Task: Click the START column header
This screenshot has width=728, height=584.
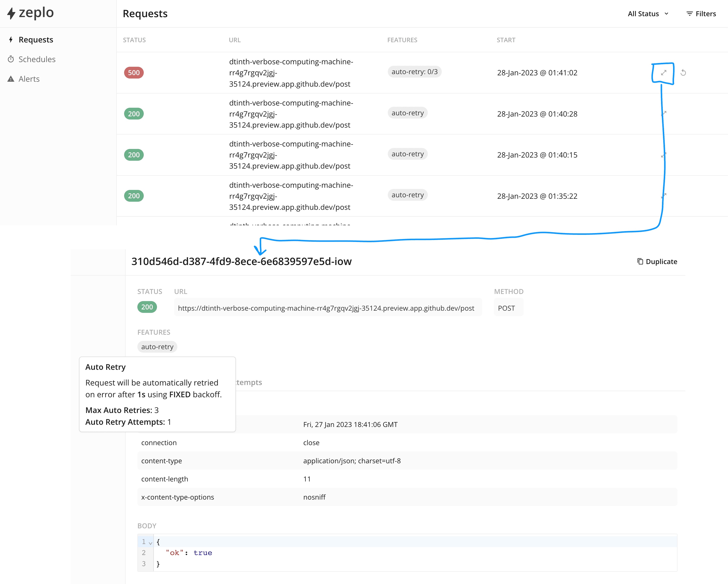Action: click(506, 40)
